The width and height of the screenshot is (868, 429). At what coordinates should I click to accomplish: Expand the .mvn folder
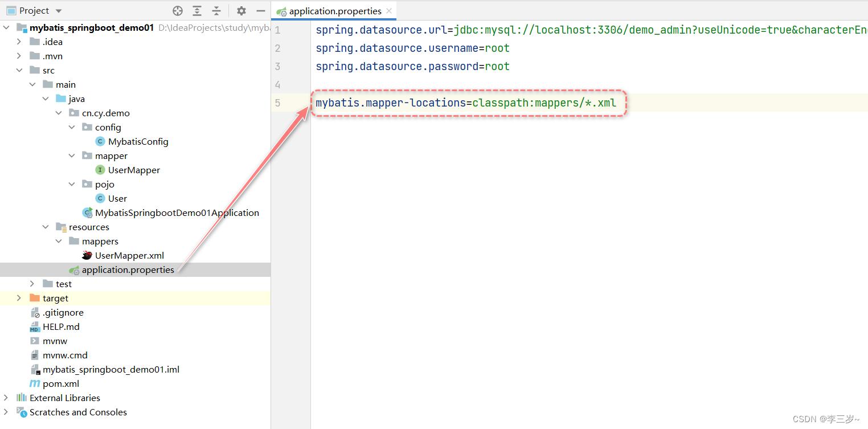pos(19,56)
